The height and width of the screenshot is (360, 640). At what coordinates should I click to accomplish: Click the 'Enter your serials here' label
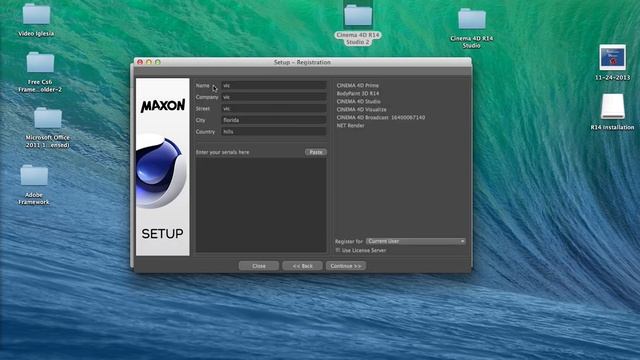[x=222, y=152]
